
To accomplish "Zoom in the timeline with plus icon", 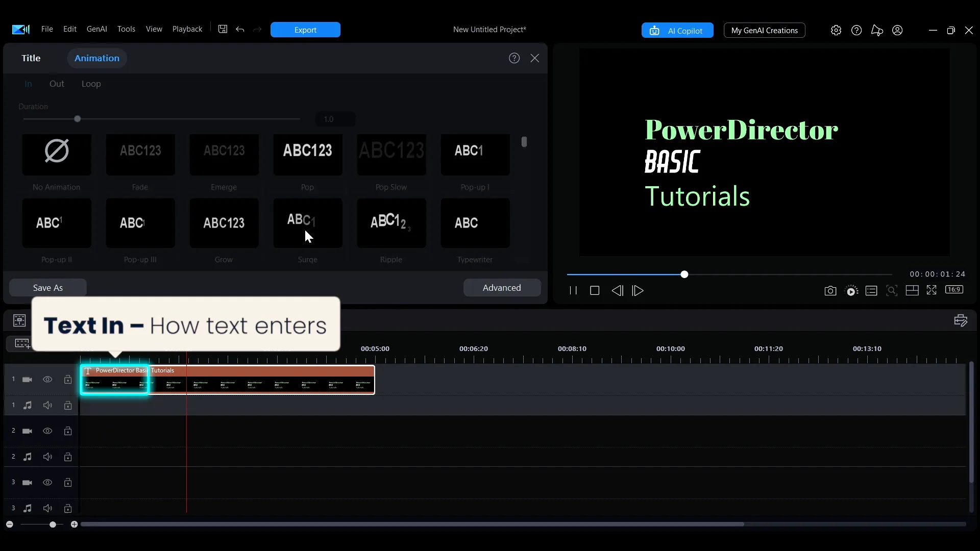I will (74, 524).
